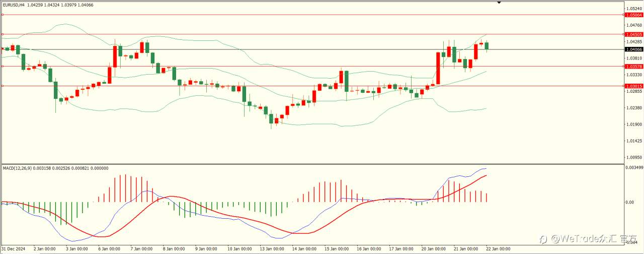Screen dimensions: 644x254
Task: Click the 7 Jan 00:00 time label
Action: (141, 249)
